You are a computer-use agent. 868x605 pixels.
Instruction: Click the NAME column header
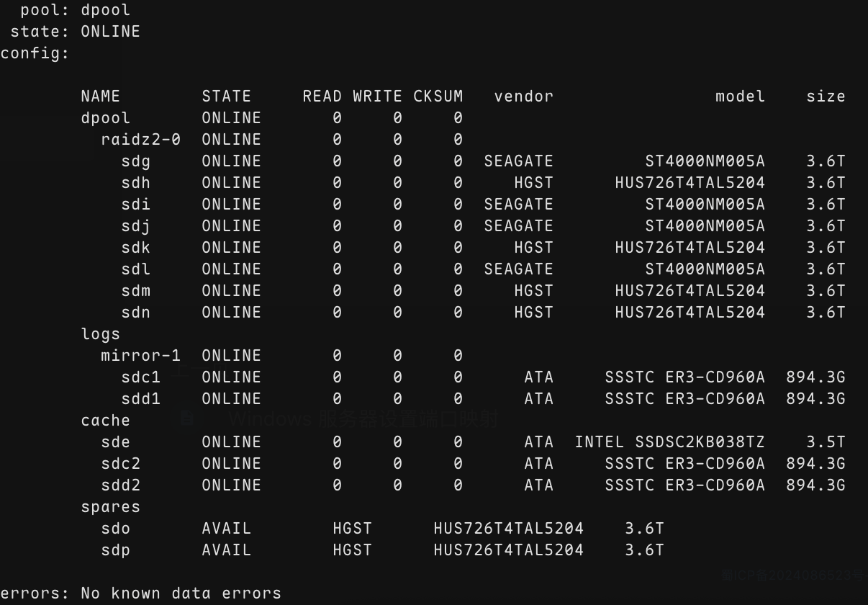[x=101, y=97]
